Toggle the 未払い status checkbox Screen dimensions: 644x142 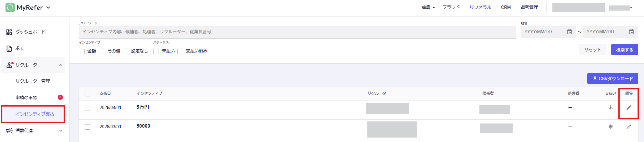(156, 51)
